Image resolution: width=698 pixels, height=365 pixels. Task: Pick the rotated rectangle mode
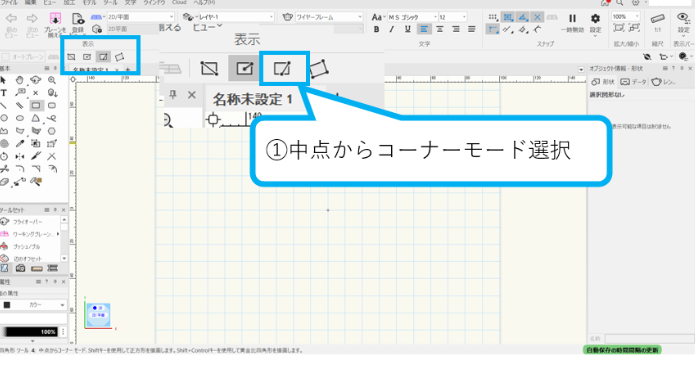(x=119, y=57)
